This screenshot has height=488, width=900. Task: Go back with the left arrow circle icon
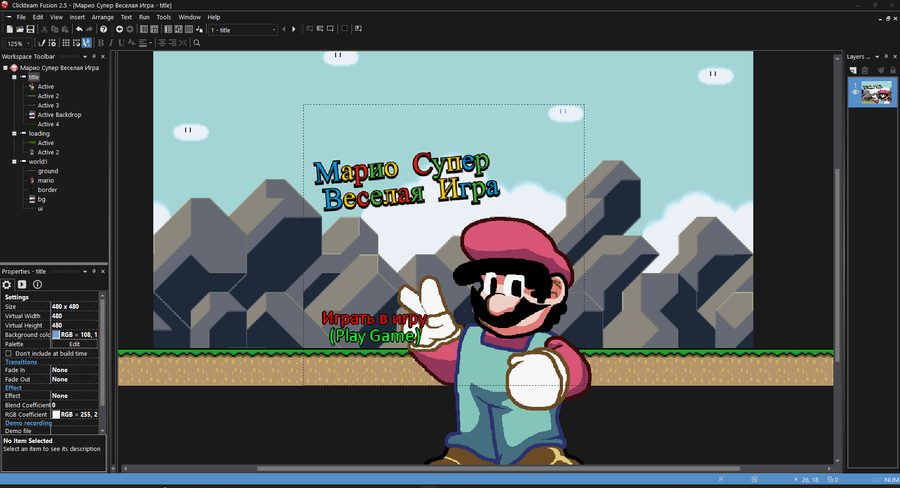click(119, 29)
